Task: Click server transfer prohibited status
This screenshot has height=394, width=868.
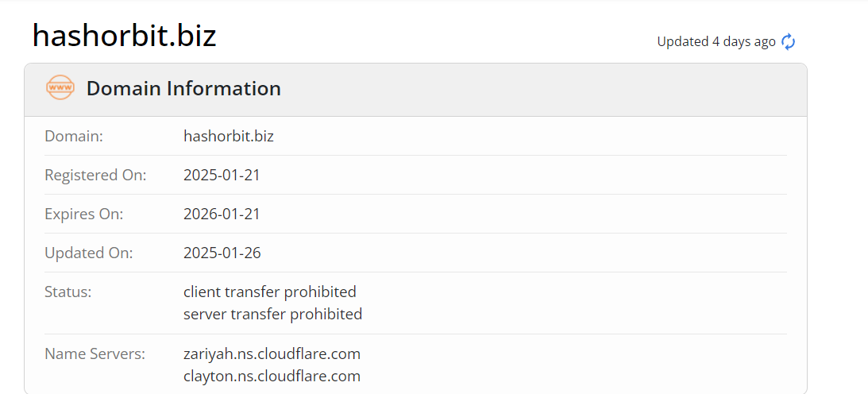Action: pos(273,315)
